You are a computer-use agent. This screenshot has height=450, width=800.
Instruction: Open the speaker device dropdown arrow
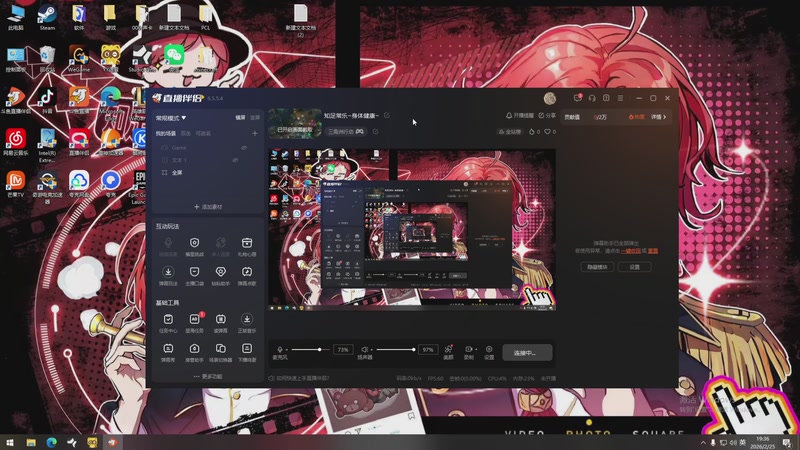(372, 349)
